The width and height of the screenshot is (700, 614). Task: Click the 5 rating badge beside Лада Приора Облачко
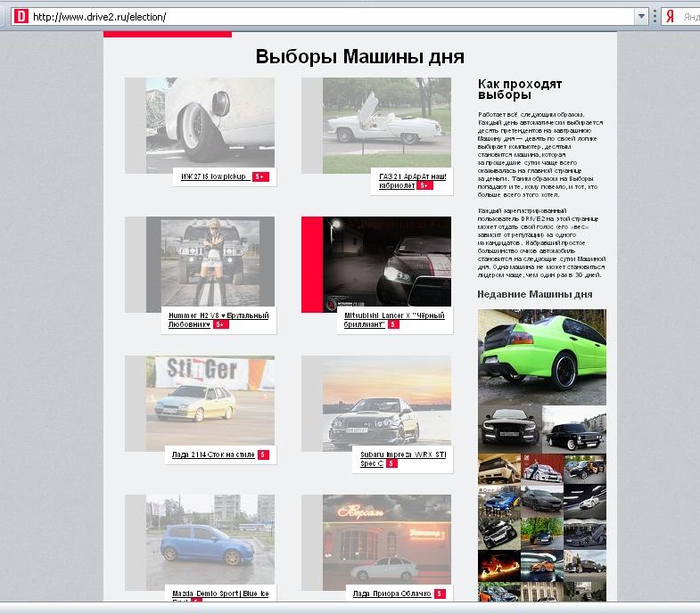(x=440, y=594)
